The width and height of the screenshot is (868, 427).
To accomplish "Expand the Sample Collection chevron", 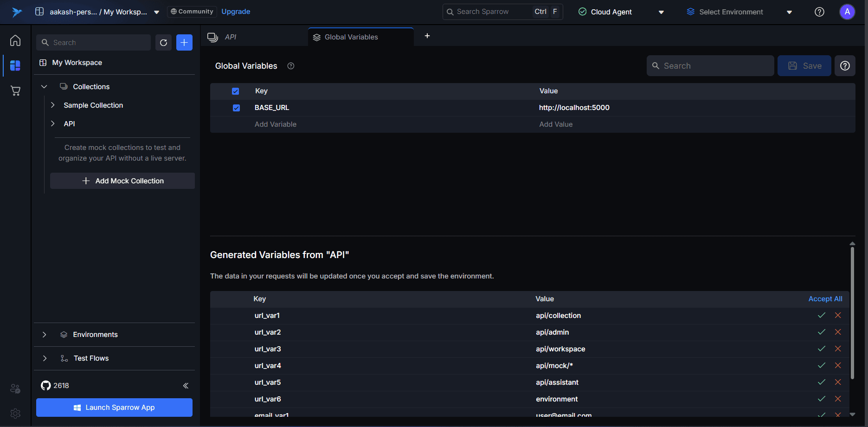I will (52, 105).
